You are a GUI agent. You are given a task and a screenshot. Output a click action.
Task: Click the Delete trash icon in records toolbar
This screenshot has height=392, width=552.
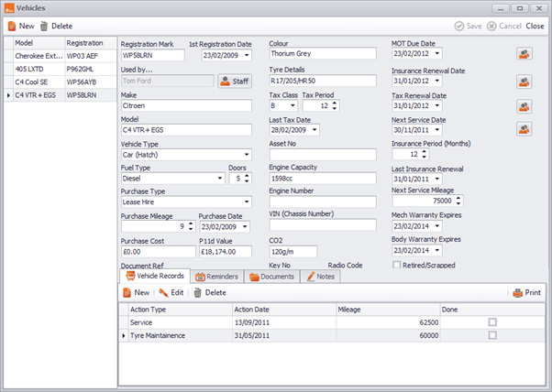(198, 292)
